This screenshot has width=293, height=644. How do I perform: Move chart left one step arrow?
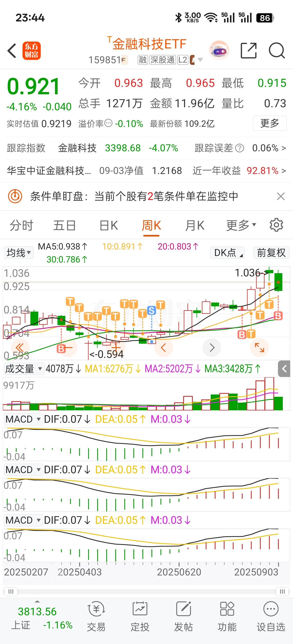pyautogui.click(x=164, y=347)
